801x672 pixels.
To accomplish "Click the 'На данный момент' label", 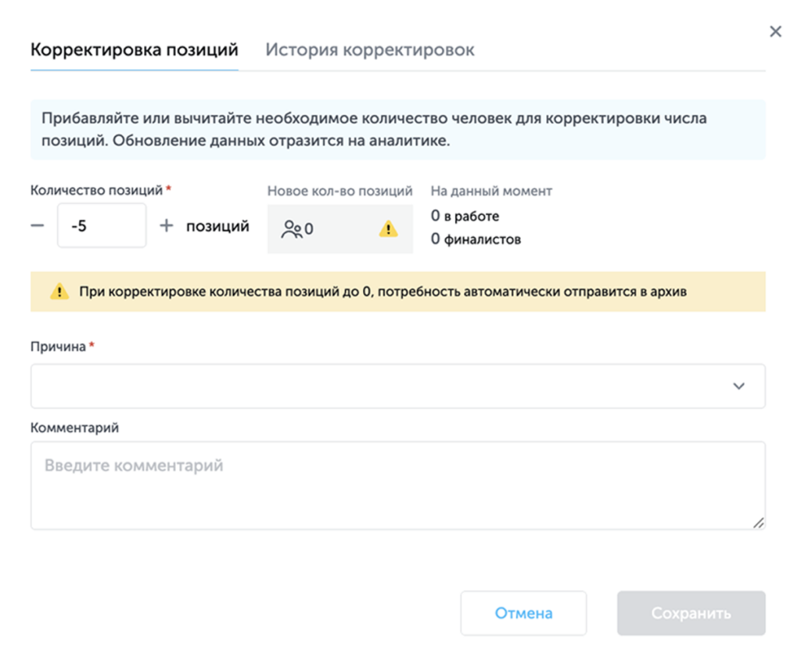I will 491,191.
